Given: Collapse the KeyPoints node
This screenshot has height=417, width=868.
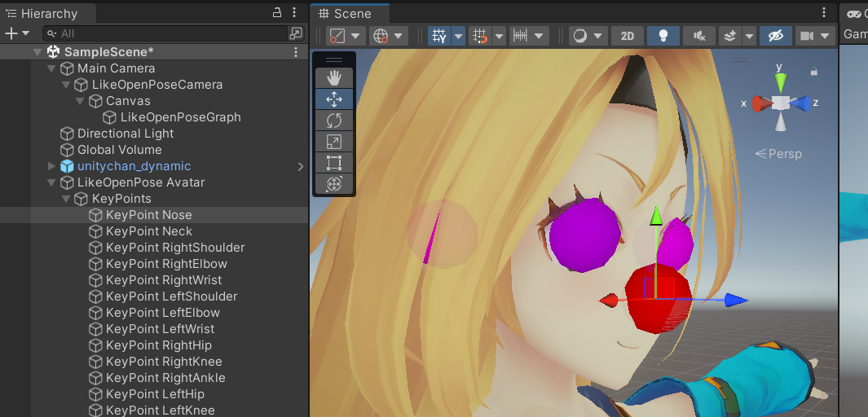Looking at the screenshot, I should (66, 199).
